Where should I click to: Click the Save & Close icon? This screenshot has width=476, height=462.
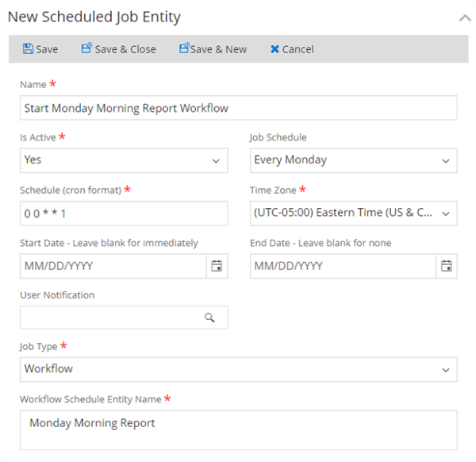coord(87,49)
